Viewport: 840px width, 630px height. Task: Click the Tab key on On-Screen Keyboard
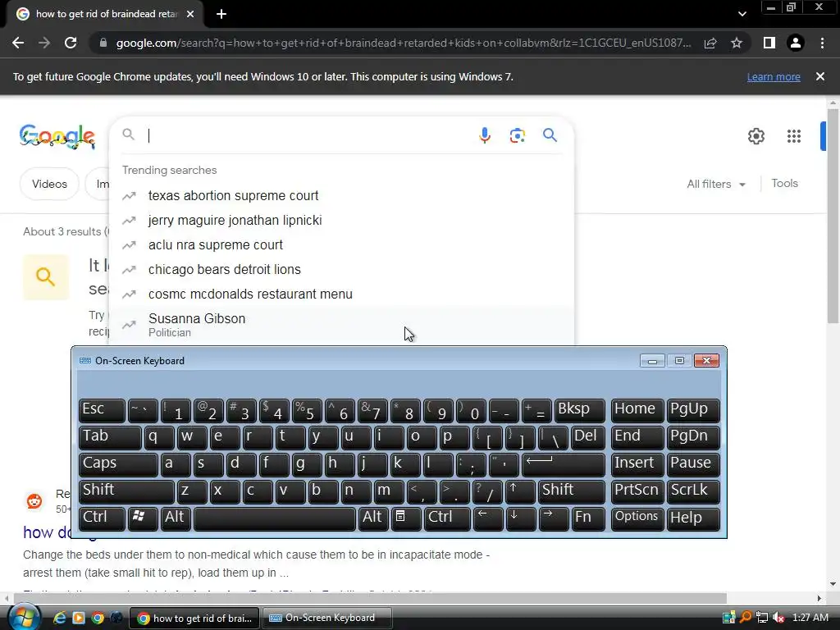pyautogui.click(x=110, y=437)
